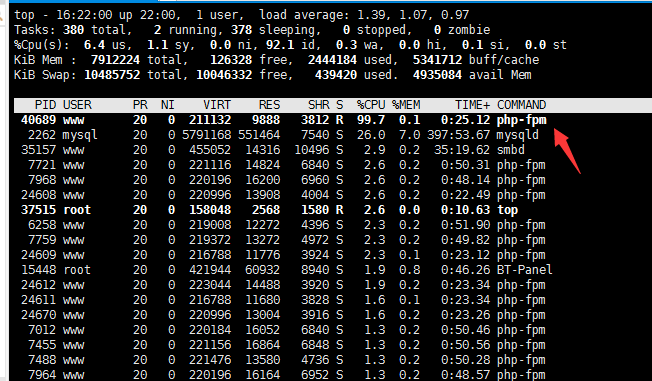Click the 35:19.62 time of smbd
This screenshot has height=381, width=652.
[462, 150]
